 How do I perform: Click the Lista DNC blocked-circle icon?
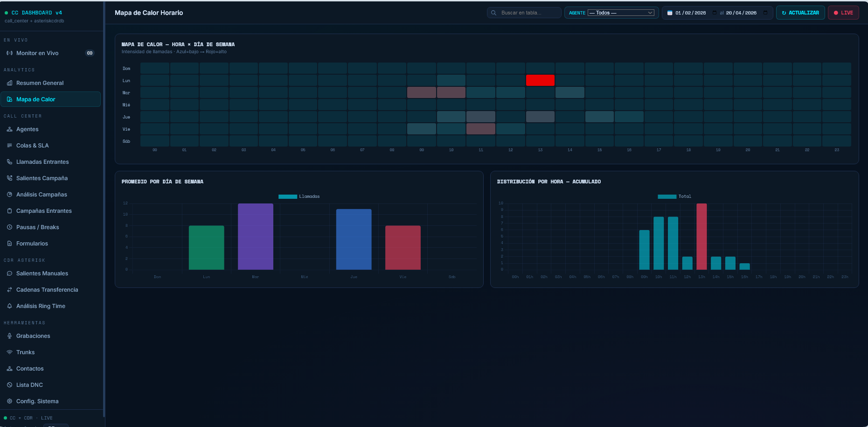(x=9, y=385)
